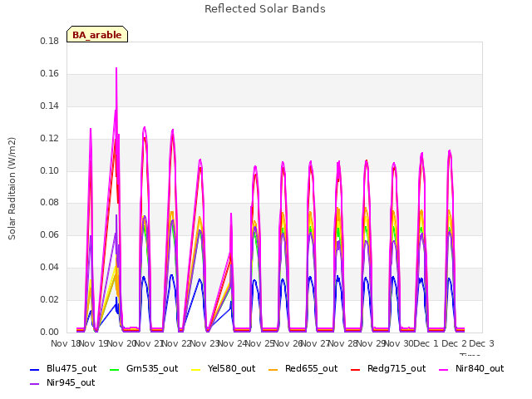The width and height of the screenshot is (532, 399).
Task: Click the green Grn535_out legend color swatch
Action: click(x=115, y=369)
